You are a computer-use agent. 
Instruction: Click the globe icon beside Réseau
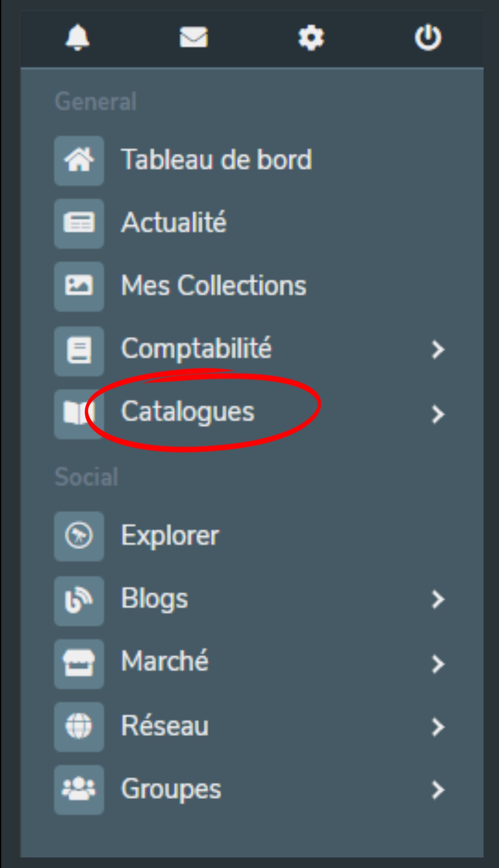pyautogui.click(x=79, y=727)
